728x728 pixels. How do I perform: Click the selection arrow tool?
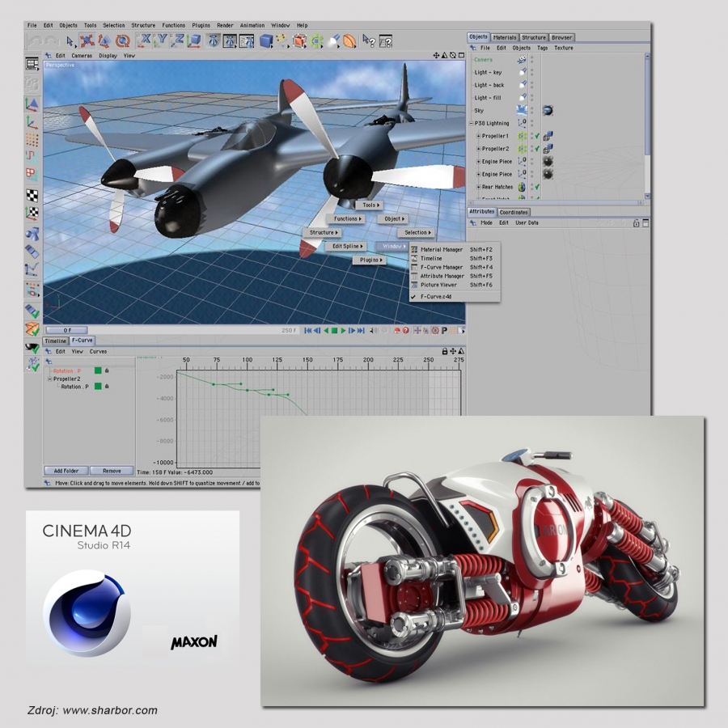[70, 42]
